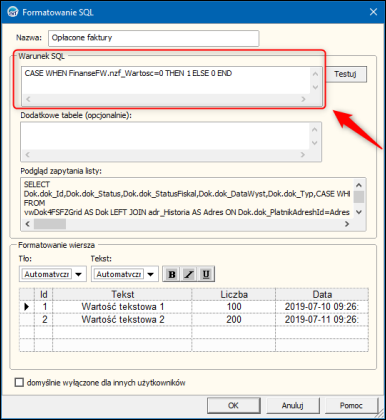The width and height of the screenshot is (386, 420).
Task: Click the Anuluj button
Action: tap(292, 405)
